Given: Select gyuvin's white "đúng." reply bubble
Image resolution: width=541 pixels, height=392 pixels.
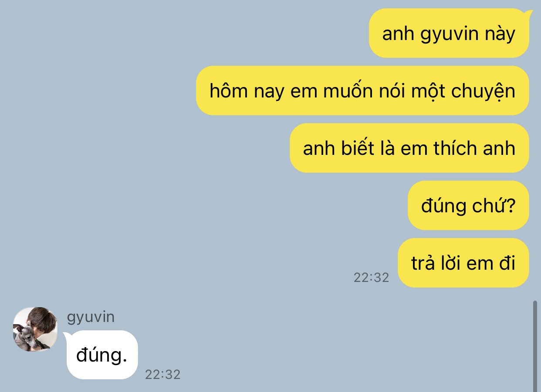Looking at the screenshot, I should pyautogui.click(x=102, y=355).
